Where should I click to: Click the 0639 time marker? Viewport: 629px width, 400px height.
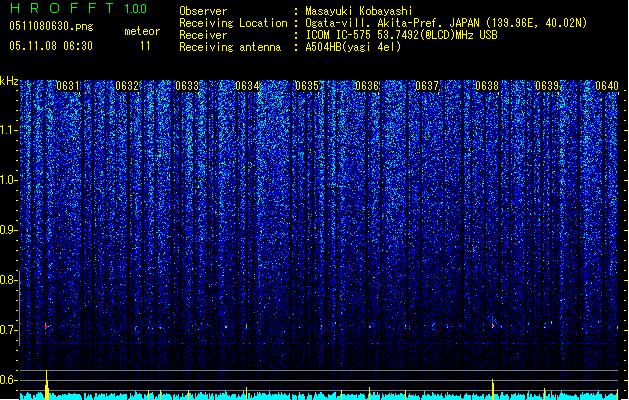[547, 86]
